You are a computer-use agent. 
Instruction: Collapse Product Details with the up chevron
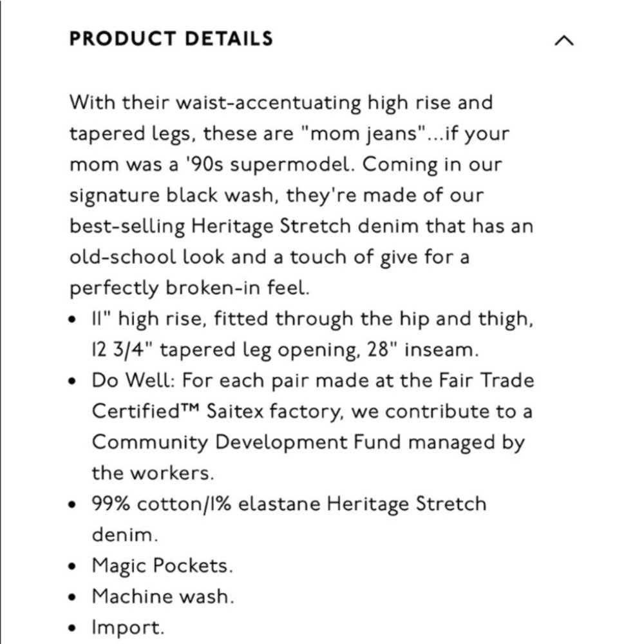pyautogui.click(x=564, y=40)
